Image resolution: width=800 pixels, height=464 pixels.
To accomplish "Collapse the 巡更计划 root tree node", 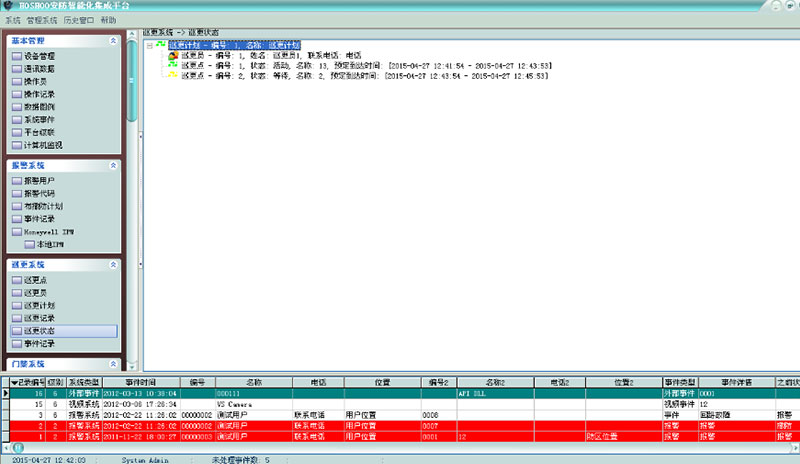I will click(x=148, y=46).
